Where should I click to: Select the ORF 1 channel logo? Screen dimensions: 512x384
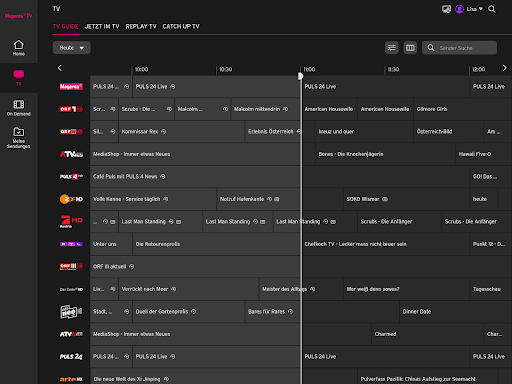(x=71, y=109)
